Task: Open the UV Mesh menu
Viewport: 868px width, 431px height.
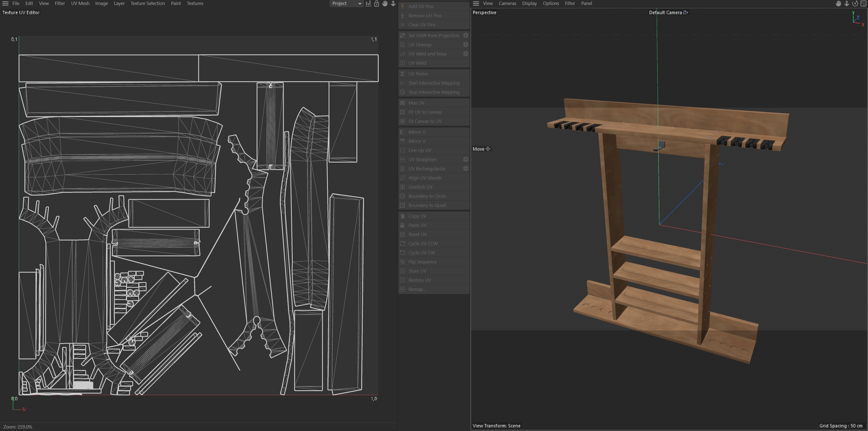Action: point(80,3)
